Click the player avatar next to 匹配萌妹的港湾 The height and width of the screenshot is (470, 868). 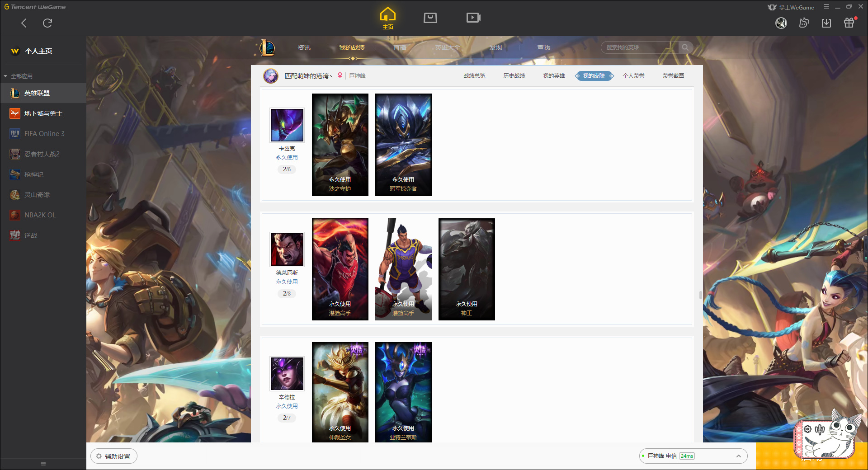[271, 76]
